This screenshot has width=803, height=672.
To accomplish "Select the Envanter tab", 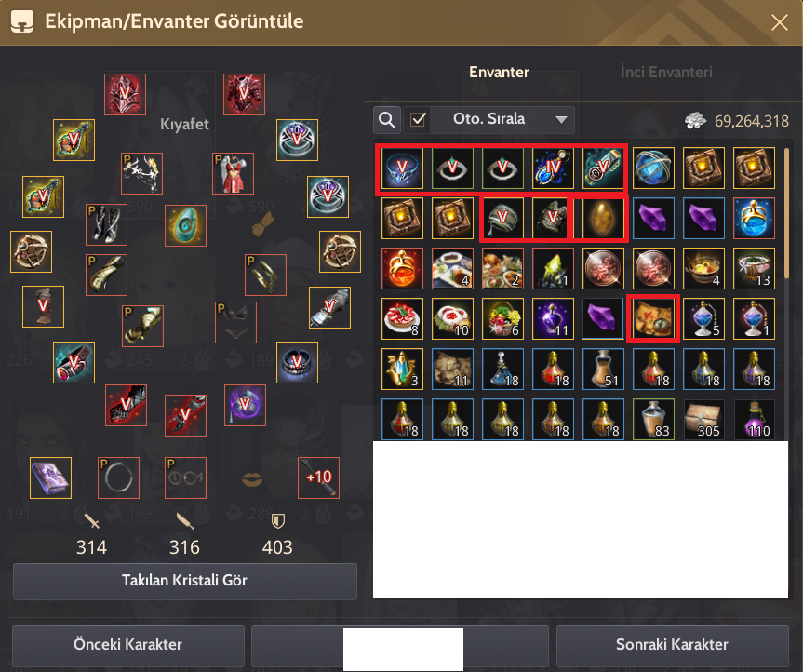I will pos(499,73).
